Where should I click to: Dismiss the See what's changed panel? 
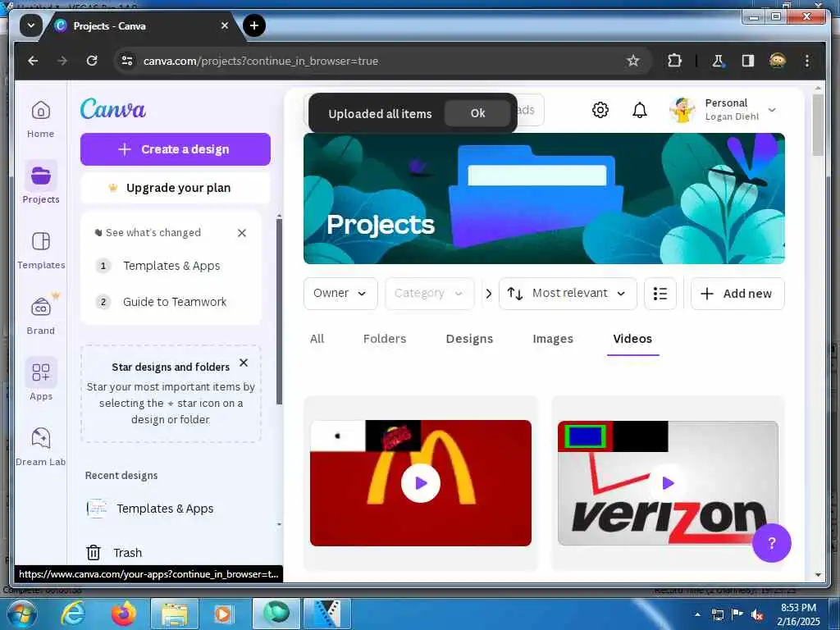point(242,233)
